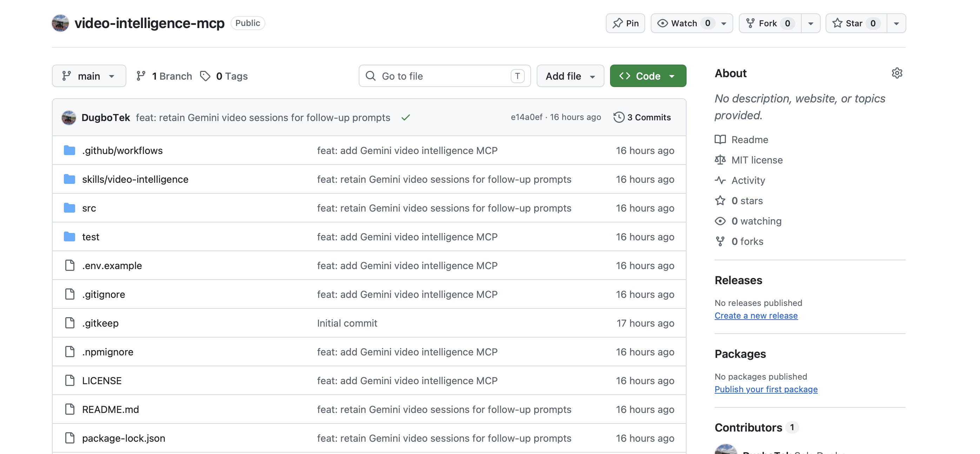Image resolution: width=980 pixels, height=454 pixels.
Task: Click the history clock icon by Commits
Action: [x=618, y=117]
